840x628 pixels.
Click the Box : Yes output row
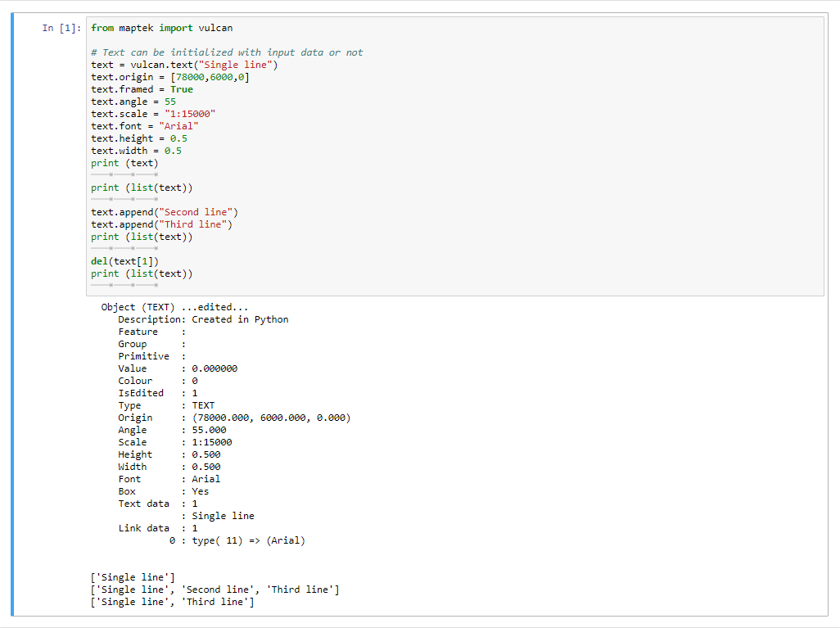coord(164,492)
